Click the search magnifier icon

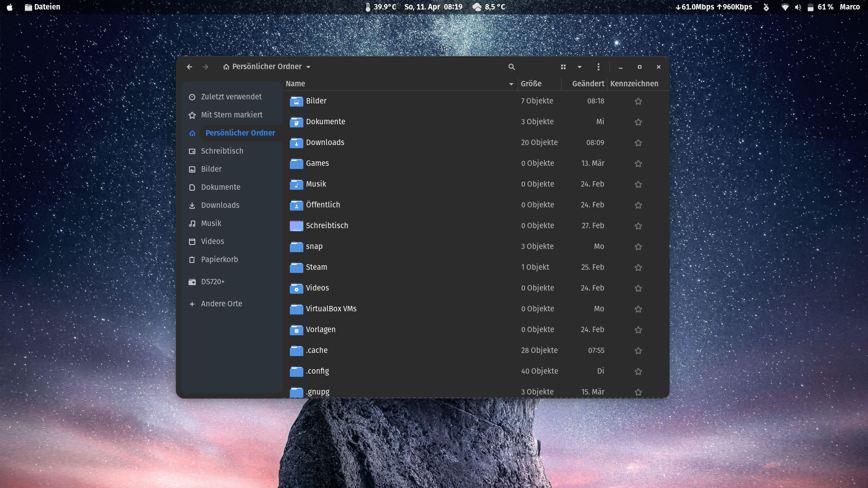coord(511,67)
